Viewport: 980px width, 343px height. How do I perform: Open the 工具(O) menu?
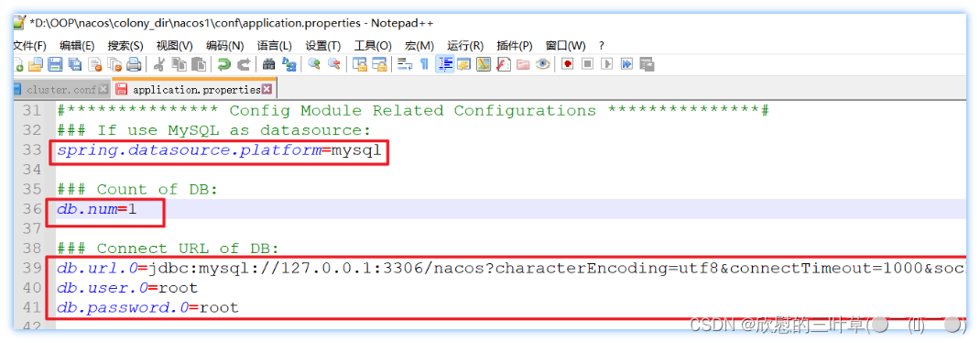[x=373, y=46]
